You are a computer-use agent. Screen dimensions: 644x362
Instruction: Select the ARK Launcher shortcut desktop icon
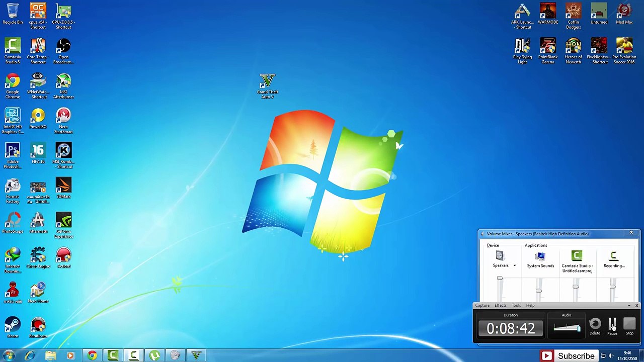pyautogui.click(x=522, y=16)
